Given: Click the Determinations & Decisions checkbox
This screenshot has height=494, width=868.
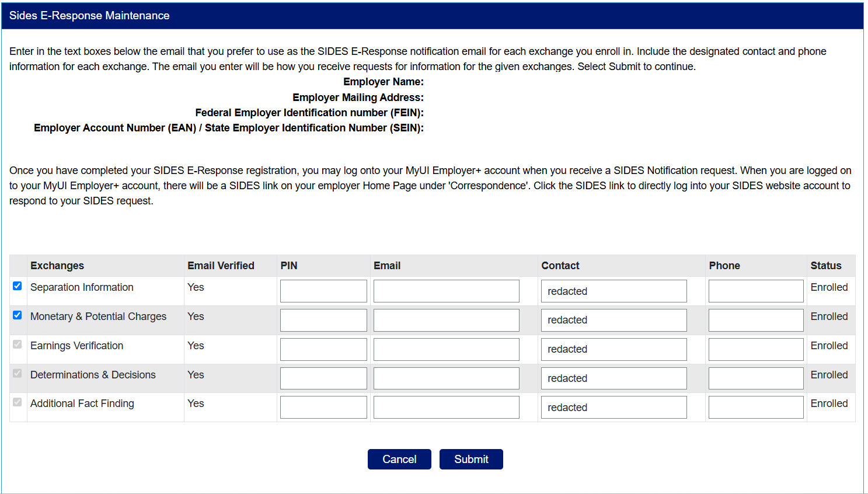Looking at the screenshot, I should [18, 374].
